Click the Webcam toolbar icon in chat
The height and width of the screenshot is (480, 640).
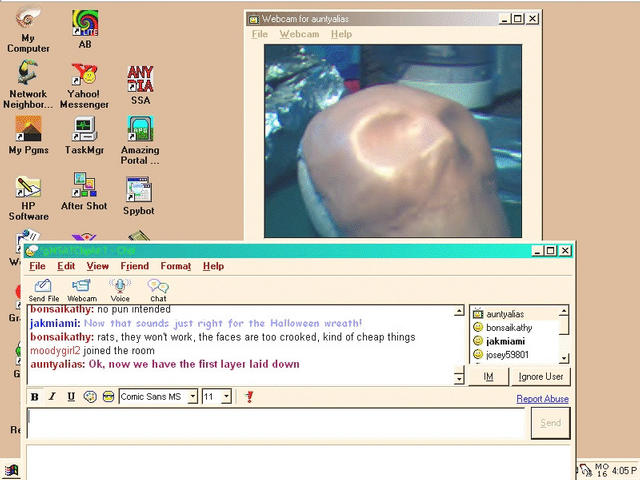pos(82,291)
